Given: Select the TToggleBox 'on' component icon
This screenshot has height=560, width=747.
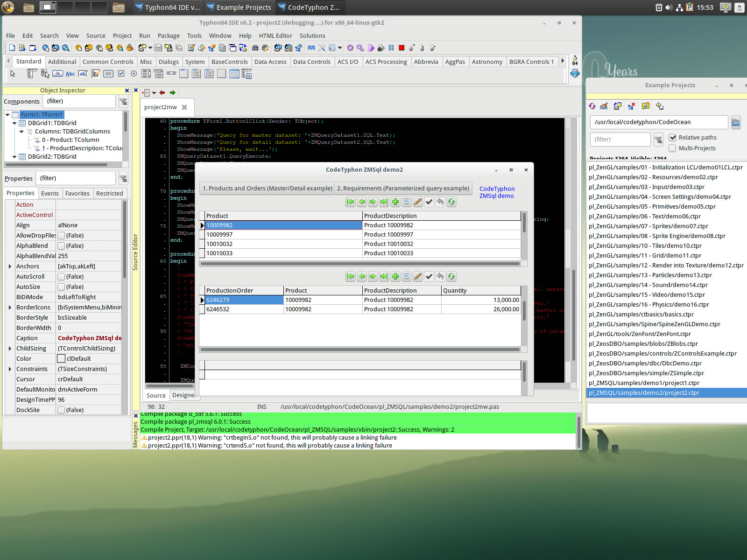Looking at the screenshot, I should tap(108, 74).
